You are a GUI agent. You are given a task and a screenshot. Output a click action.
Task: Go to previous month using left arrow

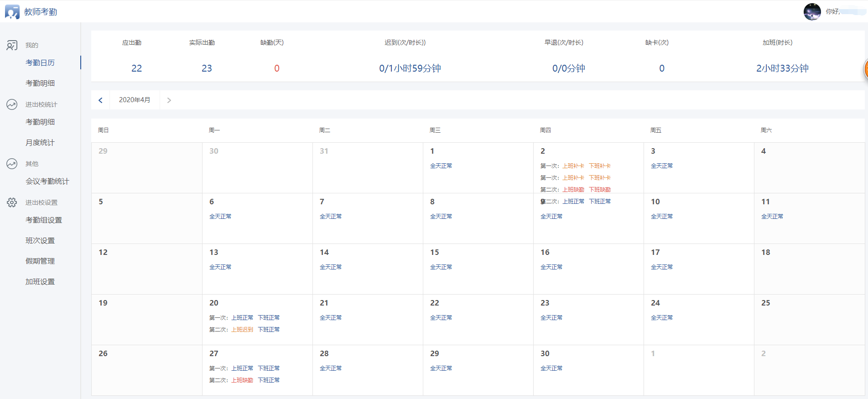pos(100,100)
